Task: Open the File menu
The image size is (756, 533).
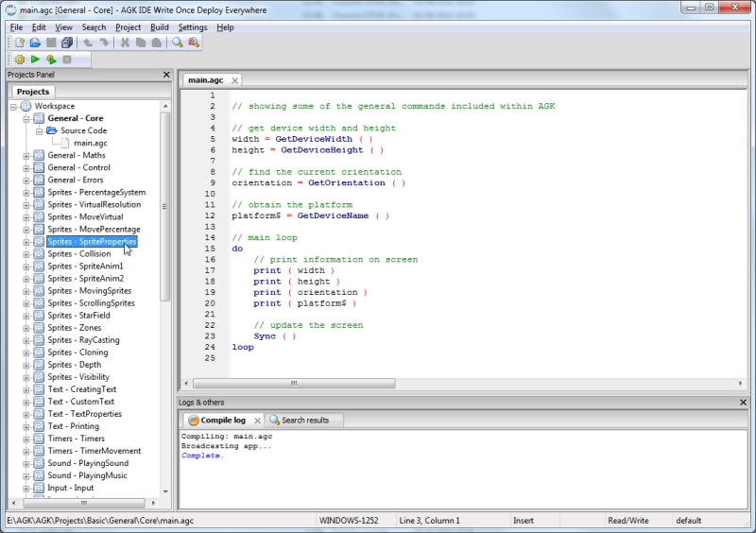Action: point(16,27)
